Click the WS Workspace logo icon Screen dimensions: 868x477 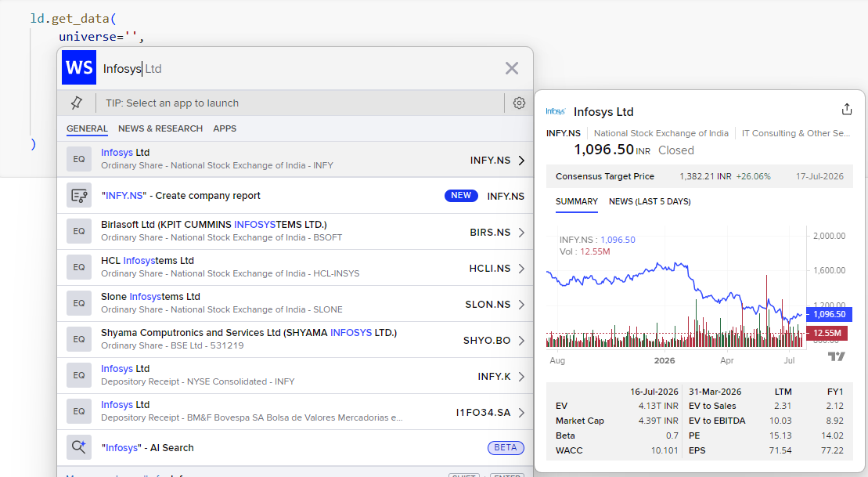(x=78, y=67)
